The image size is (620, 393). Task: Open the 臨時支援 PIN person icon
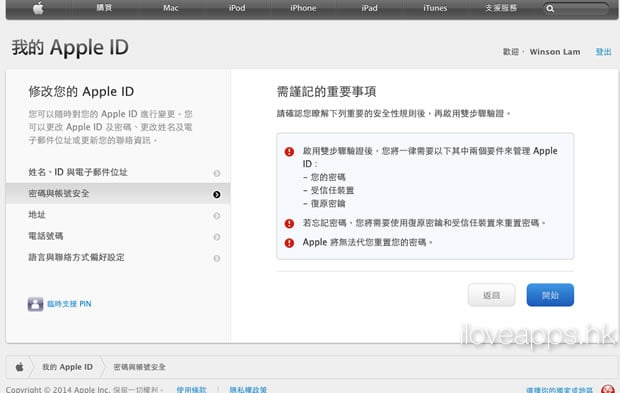click(x=35, y=304)
